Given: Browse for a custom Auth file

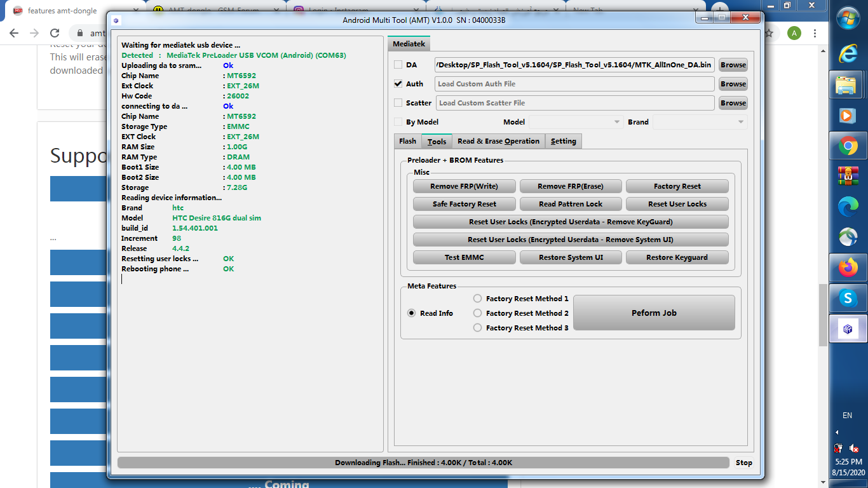Looking at the screenshot, I should (x=733, y=84).
